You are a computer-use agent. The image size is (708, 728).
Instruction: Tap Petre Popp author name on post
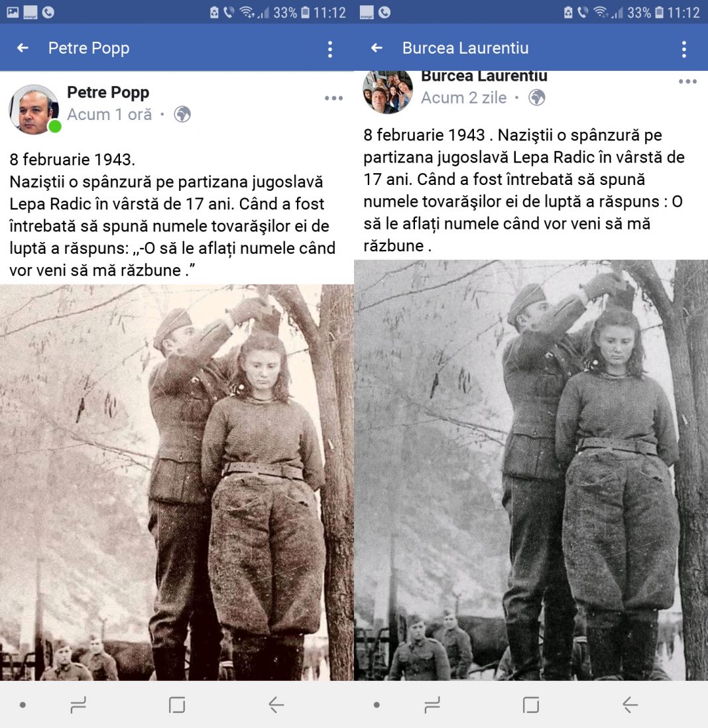(x=108, y=92)
